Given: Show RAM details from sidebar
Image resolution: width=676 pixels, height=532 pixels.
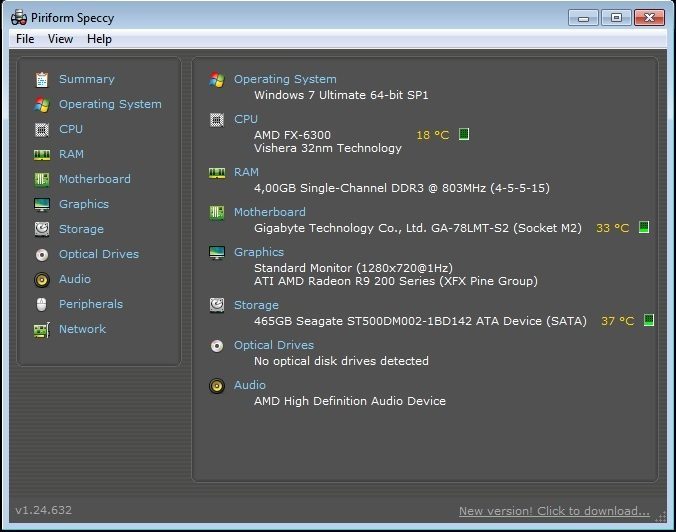Looking at the screenshot, I should [72, 154].
